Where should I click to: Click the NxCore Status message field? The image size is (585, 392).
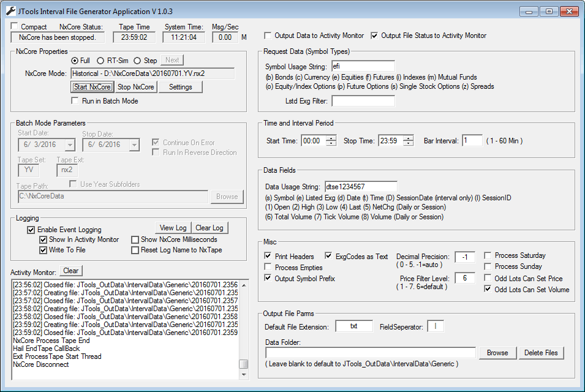(58, 37)
